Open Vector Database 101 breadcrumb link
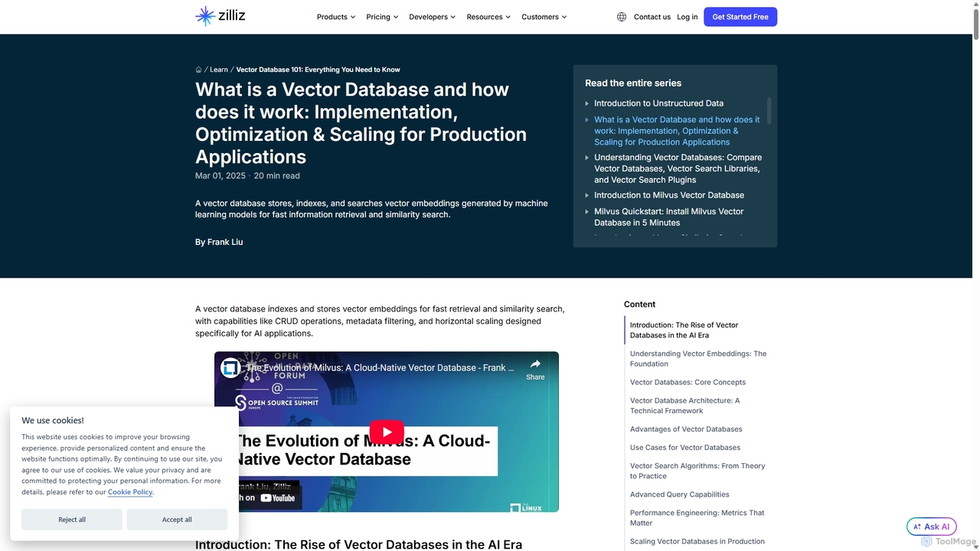The width and height of the screenshot is (980, 551). [318, 70]
